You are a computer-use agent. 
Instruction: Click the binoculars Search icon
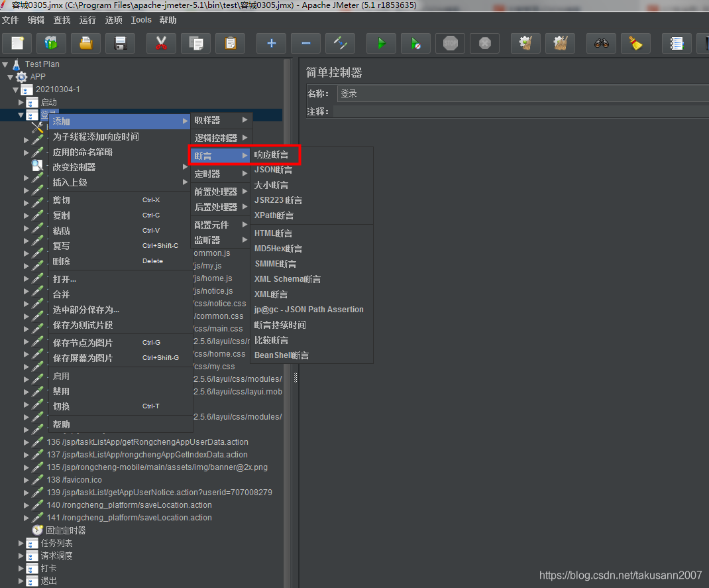coord(602,44)
